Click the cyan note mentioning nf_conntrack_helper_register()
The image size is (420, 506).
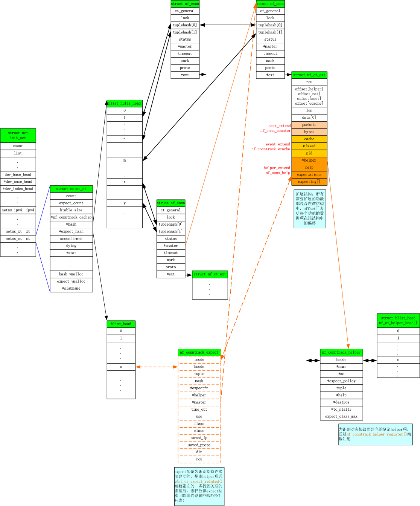[375, 434]
